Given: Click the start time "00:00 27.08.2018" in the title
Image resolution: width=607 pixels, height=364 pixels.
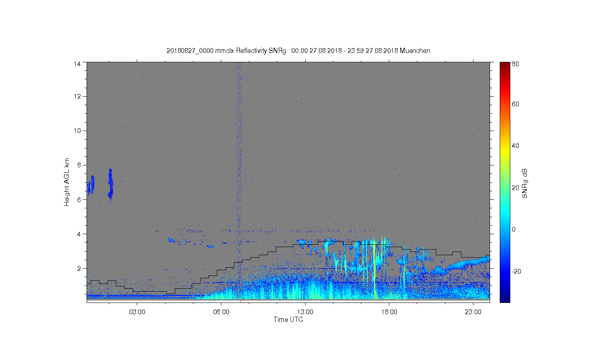Looking at the screenshot, I should 316,51.
